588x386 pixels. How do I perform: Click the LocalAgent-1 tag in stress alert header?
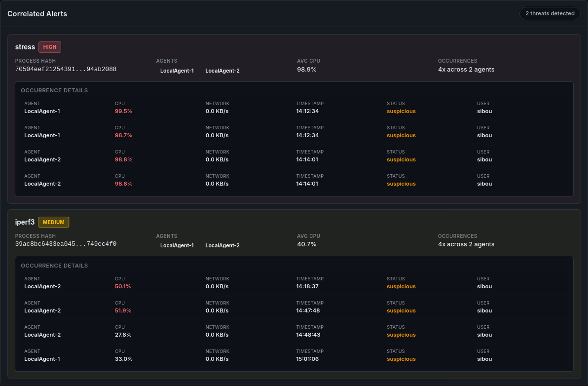[x=177, y=71]
